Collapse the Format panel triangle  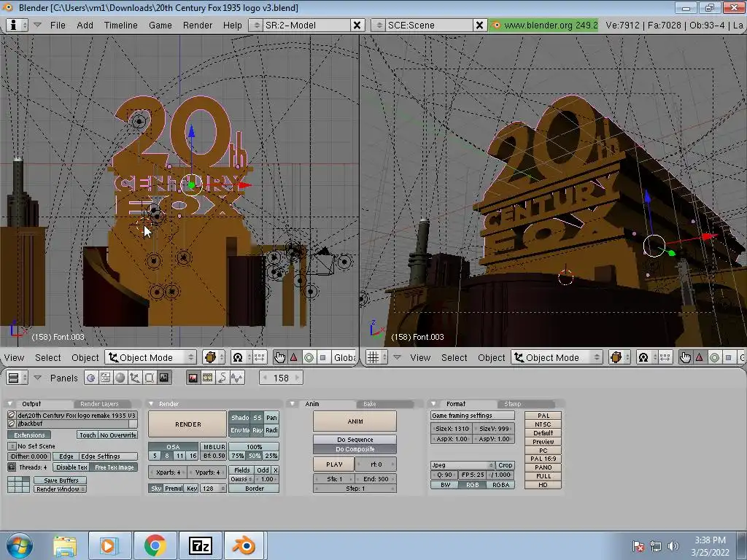coord(433,404)
